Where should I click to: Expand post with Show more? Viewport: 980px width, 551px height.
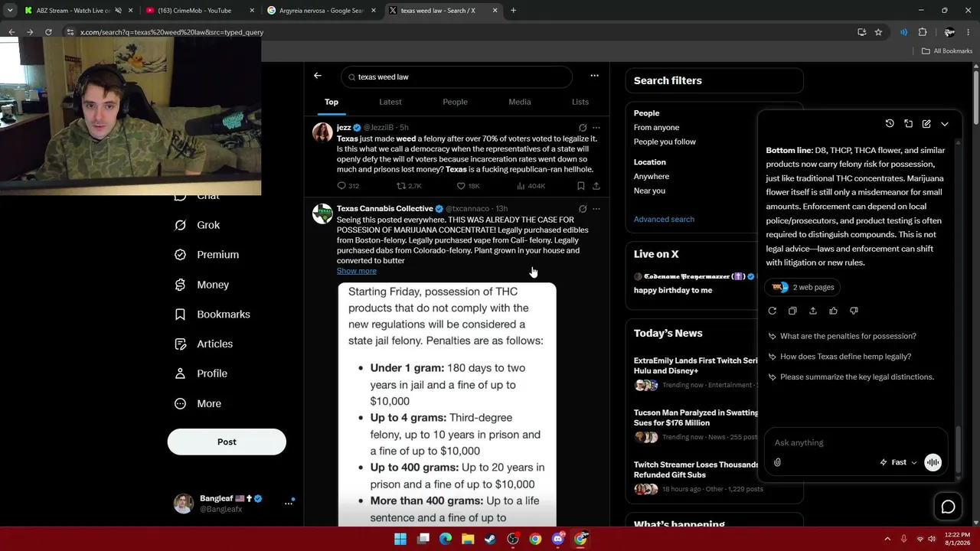point(357,271)
